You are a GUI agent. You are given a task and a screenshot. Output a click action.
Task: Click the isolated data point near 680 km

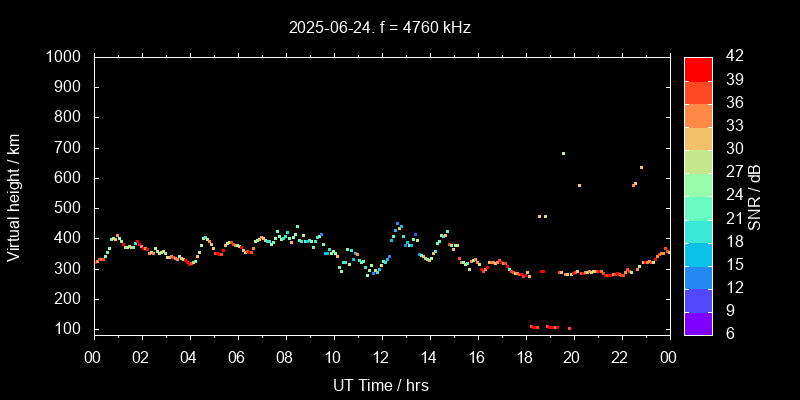[x=563, y=154]
